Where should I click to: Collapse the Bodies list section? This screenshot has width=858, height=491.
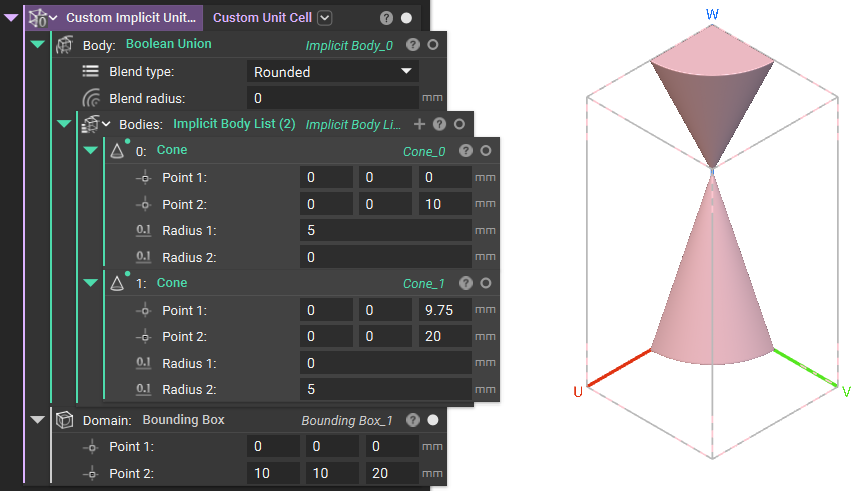[64, 124]
